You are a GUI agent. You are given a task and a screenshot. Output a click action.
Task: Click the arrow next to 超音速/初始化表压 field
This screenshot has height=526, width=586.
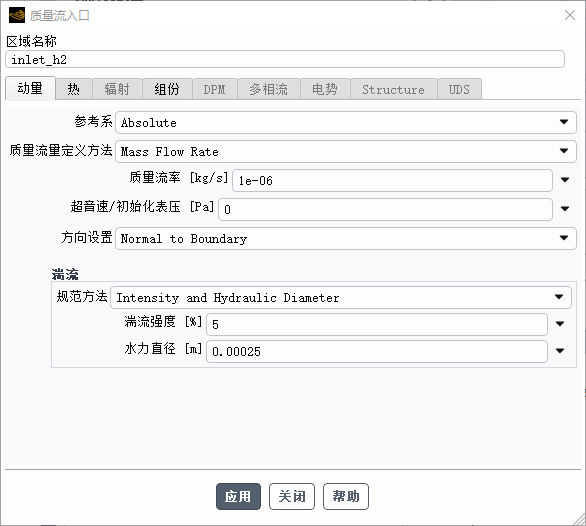(x=565, y=209)
